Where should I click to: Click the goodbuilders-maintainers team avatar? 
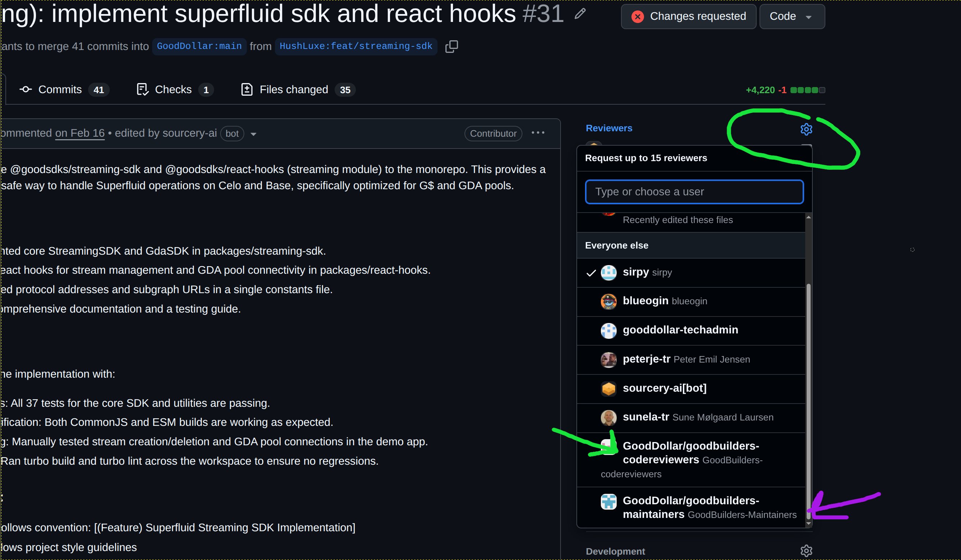point(608,502)
